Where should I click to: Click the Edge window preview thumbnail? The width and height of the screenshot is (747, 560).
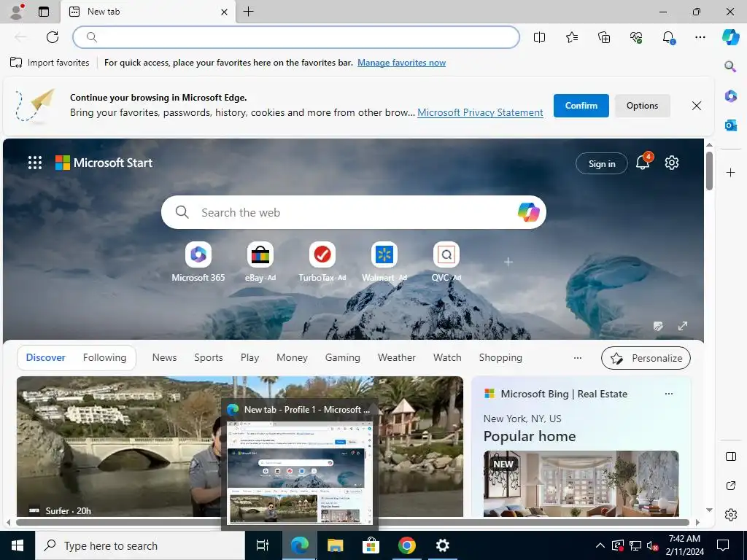pyautogui.click(x=300, y=472)
